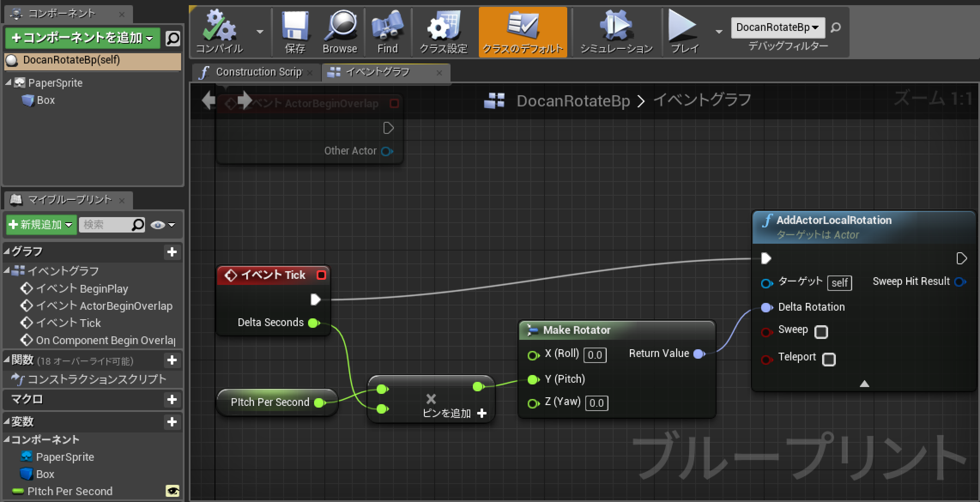Click PItch Per Second getter node
980x502 pixels.
[x=277, y=402]
